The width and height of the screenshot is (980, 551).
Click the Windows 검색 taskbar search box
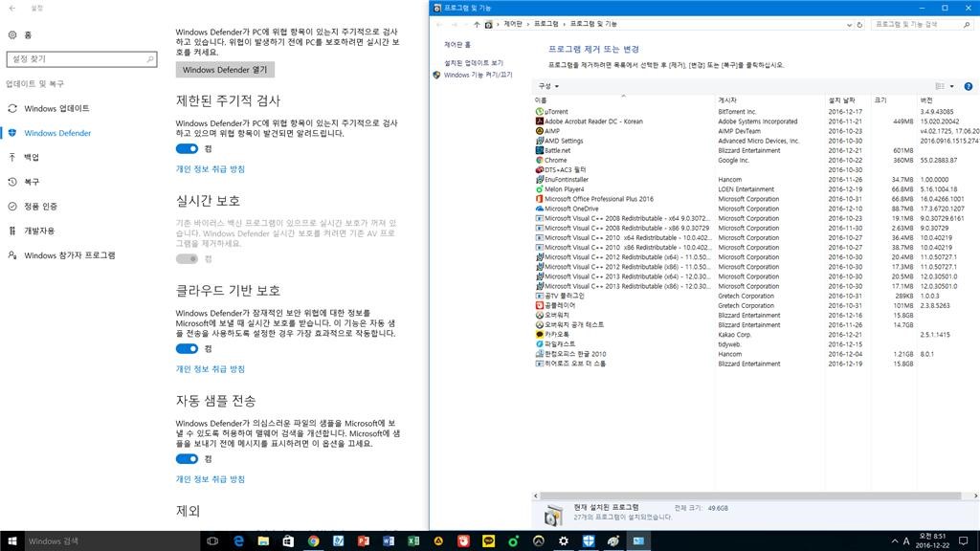(x=113, y=541)
